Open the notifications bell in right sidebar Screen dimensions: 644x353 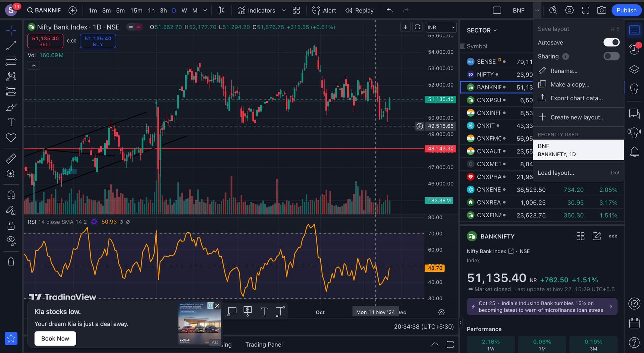coord(634,152)
